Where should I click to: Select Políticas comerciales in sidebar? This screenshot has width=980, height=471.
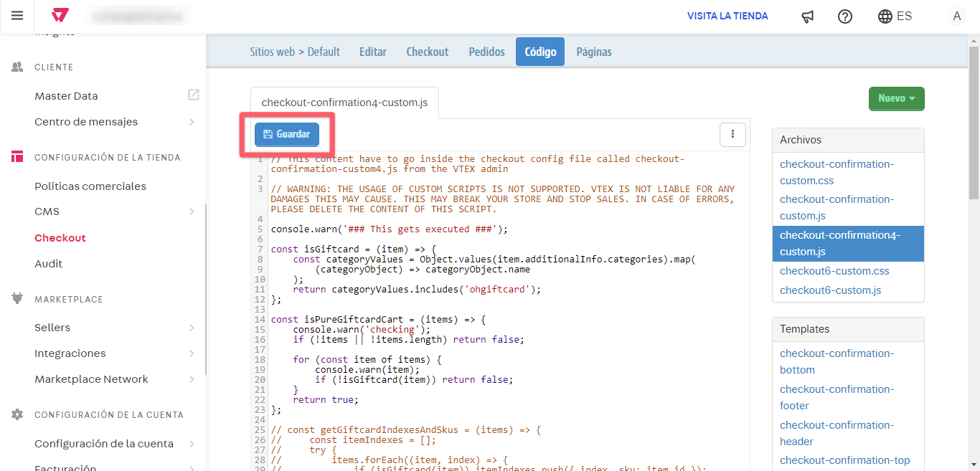(90, 186)
